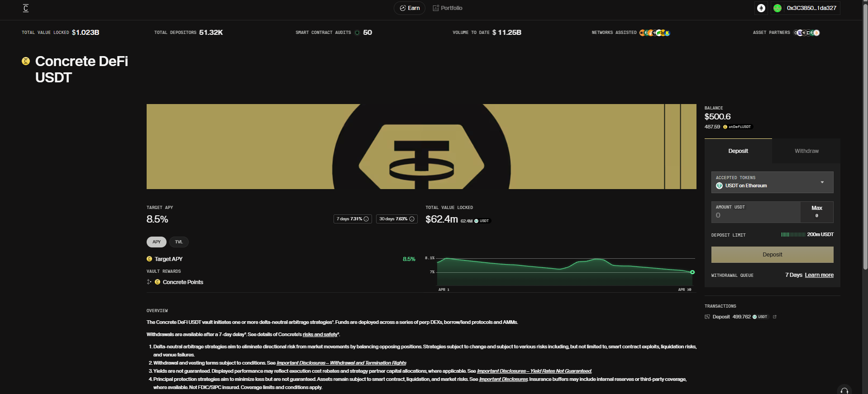Click the info icon beside 30 days APY

(412, 219)
